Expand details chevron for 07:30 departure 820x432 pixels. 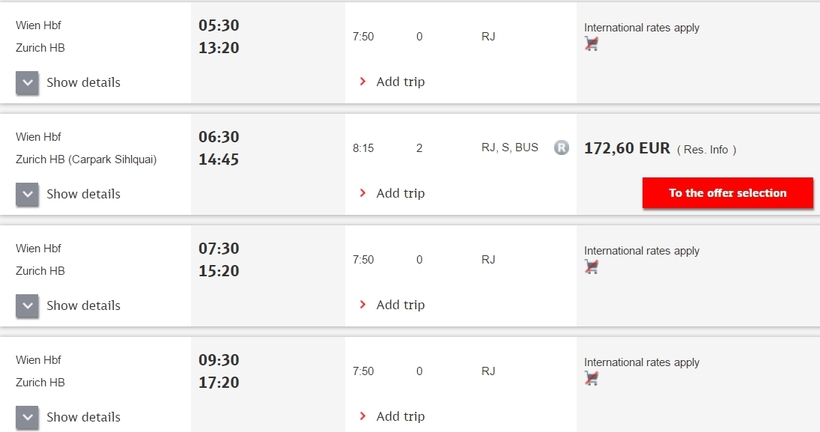click(x=27, y=305)
